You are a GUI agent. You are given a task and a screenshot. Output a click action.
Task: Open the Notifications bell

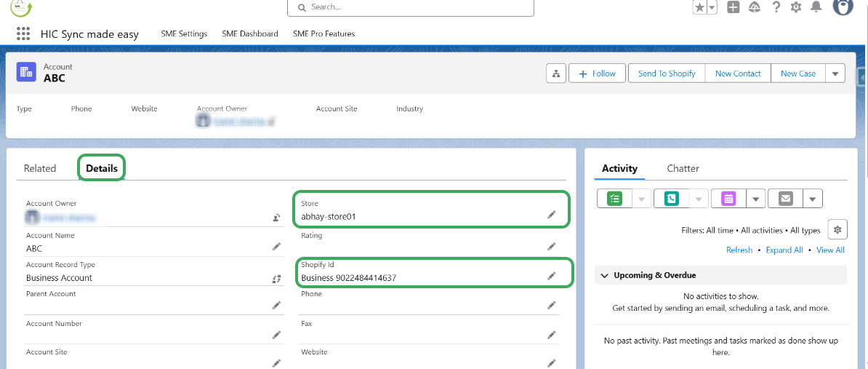(816, 7)
